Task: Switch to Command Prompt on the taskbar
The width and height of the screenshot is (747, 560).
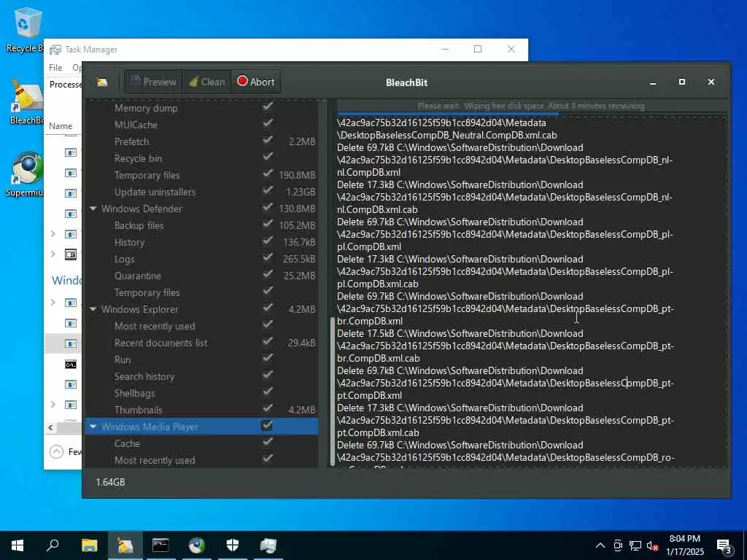Action: (160, 545)
